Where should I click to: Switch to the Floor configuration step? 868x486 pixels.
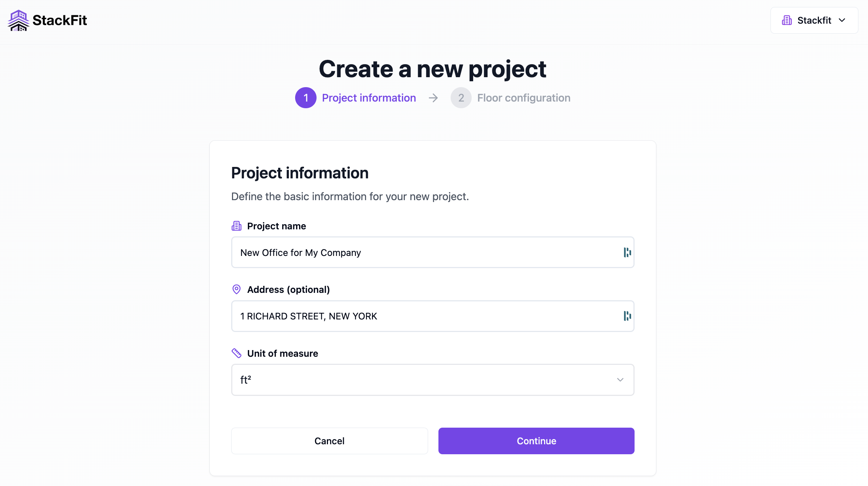(523, 97)
